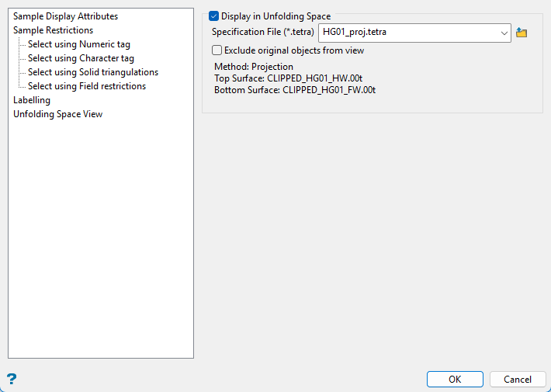Switch to Unfolding Space View page
The image size is (551, 392).
point(57,114)
